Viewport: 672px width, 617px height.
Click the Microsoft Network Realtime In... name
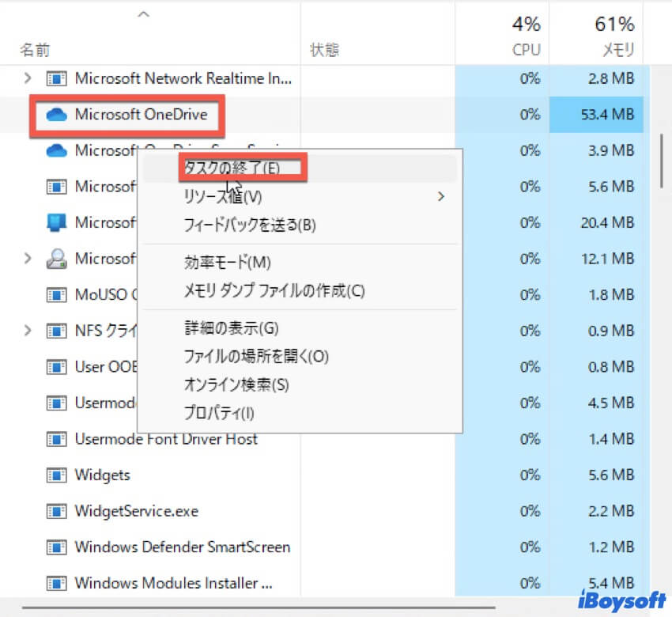coord(183,78)
